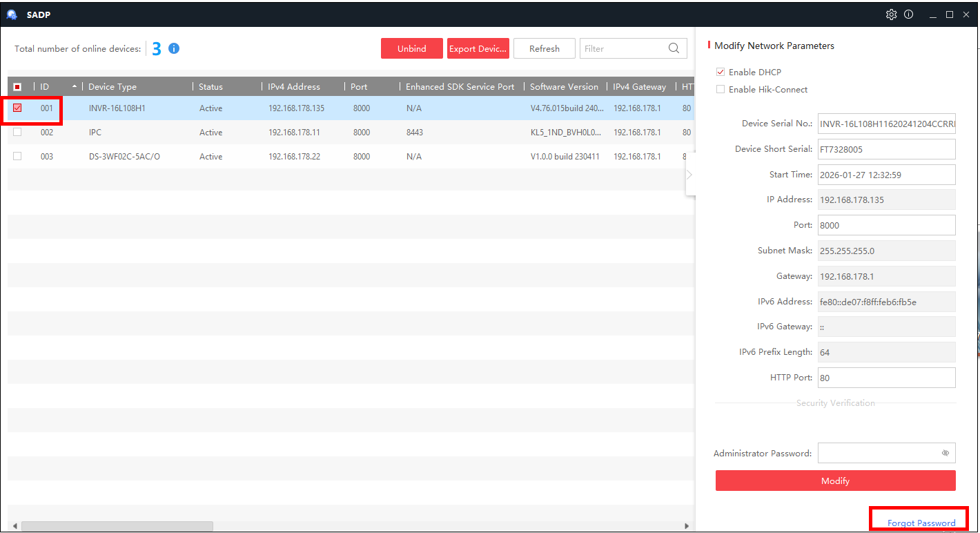Viewport: 980px width, 533px height.
Task: Disable the Enable DHCP checkbox
Action: click(x=721, y=72)
